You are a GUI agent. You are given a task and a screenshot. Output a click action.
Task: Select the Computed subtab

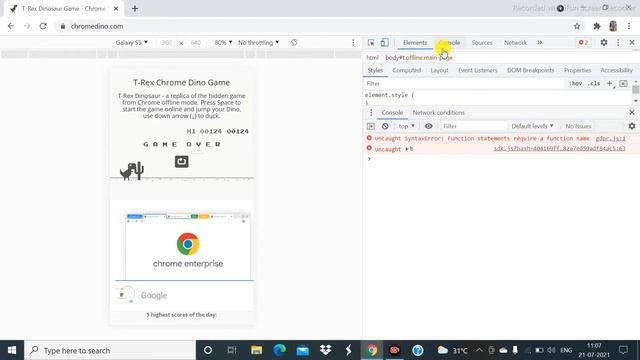pyautogui.click(x=407, y=70)
